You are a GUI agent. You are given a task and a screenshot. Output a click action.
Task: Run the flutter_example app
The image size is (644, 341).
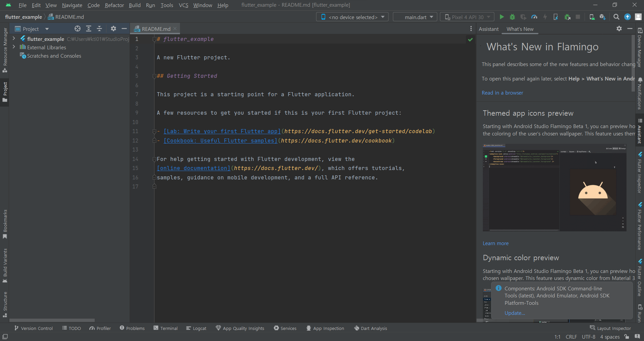point(502,17)
